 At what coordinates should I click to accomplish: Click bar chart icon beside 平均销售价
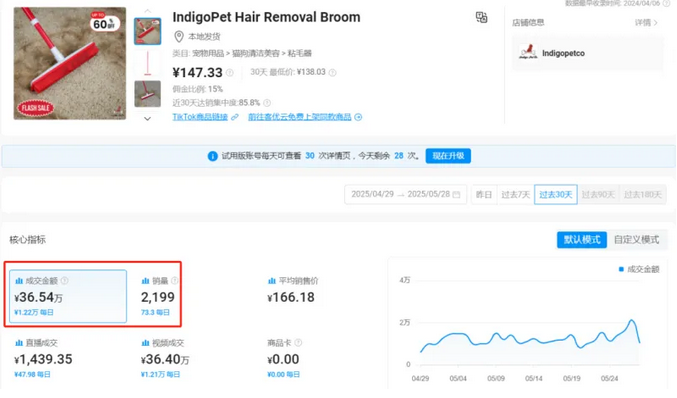coord(272,281)
